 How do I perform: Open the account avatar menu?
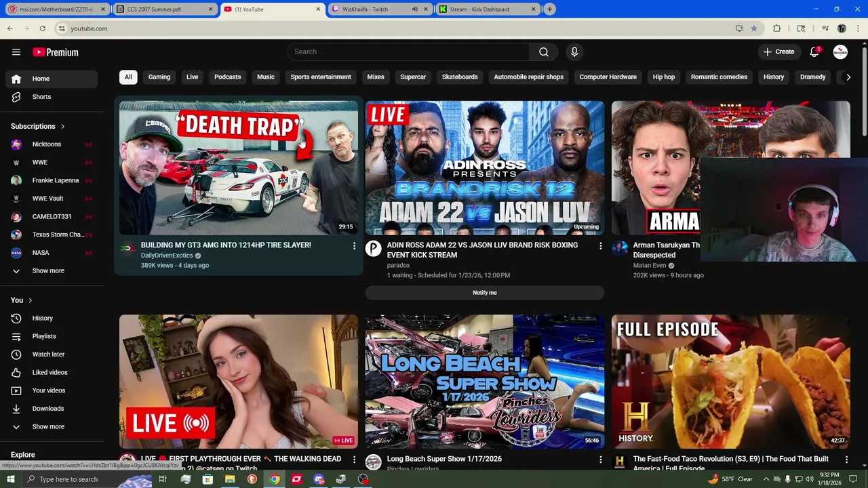[x=840, y=52]
